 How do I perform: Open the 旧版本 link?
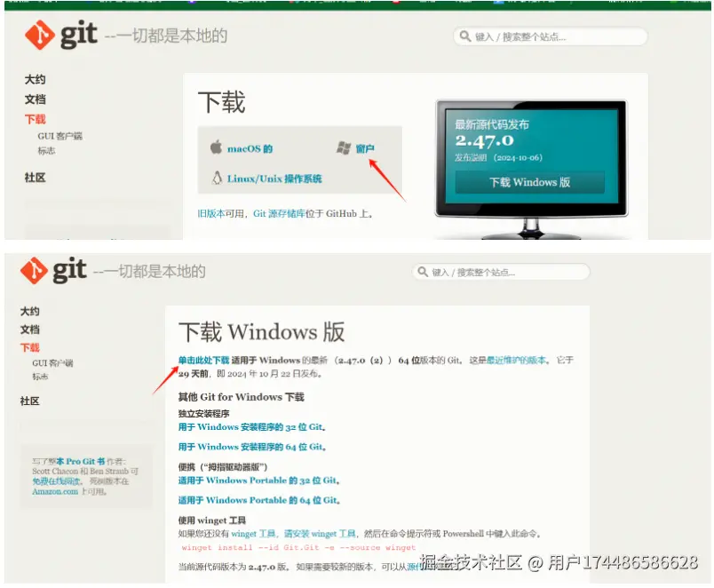[x=210, y=213]
